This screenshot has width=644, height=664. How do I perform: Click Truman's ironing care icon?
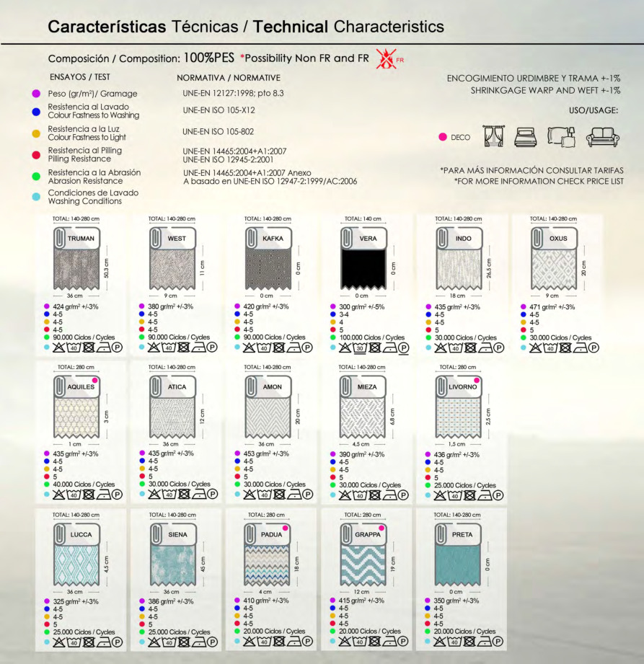pyautogui.click(x=104, y=348)
